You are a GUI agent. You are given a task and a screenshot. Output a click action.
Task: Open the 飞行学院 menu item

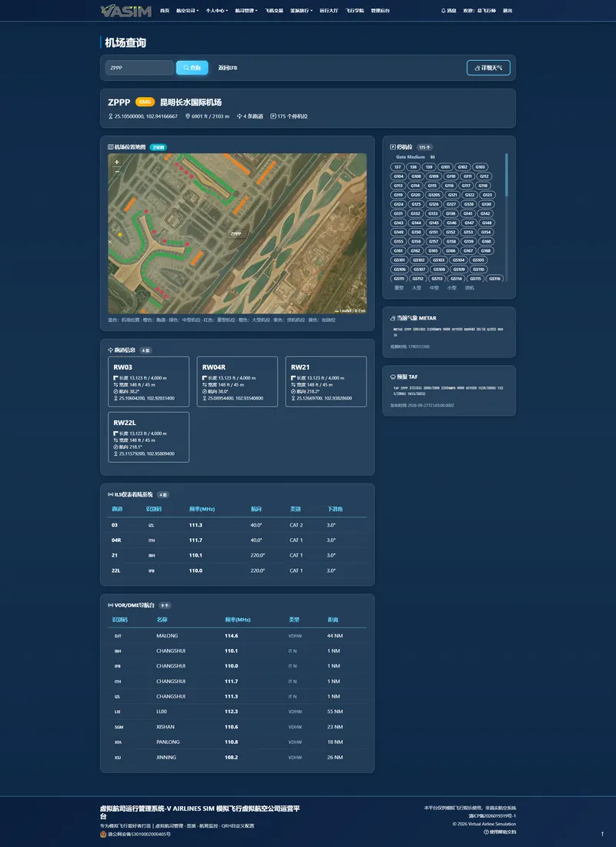pyautogui.click(x=355, y=11)
